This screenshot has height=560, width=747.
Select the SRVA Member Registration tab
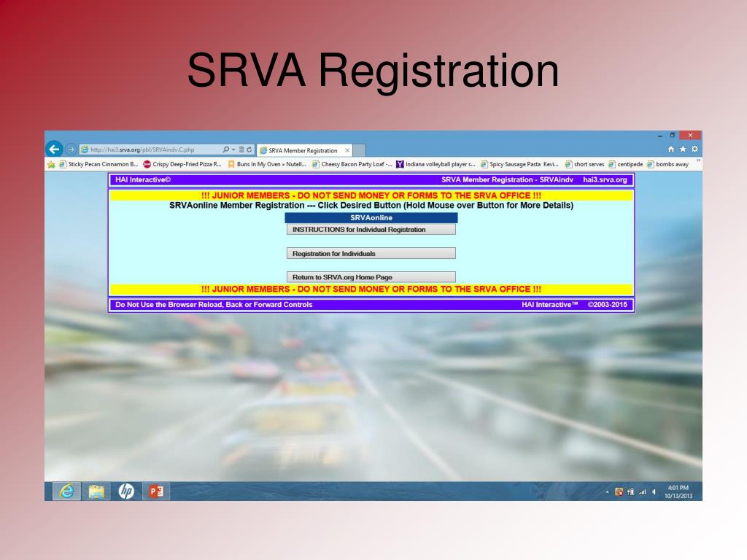click(x=303, y=150)
